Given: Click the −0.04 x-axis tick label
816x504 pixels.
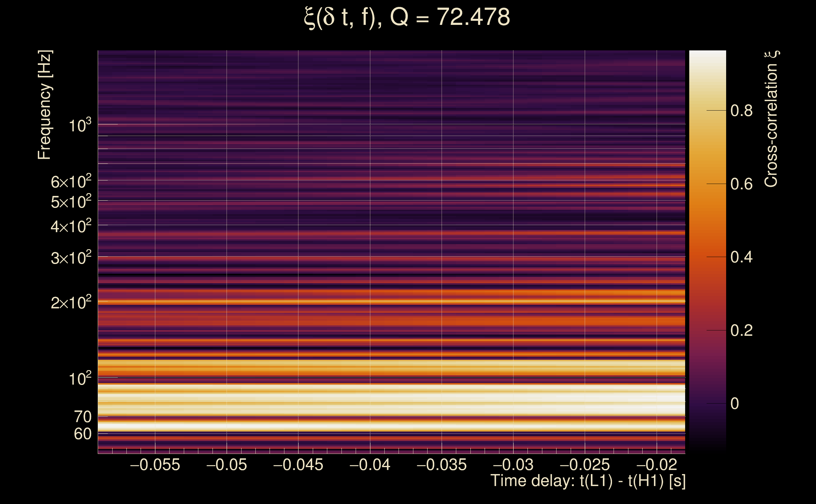Looking at the screenshot, I should [x=370, y=465].
